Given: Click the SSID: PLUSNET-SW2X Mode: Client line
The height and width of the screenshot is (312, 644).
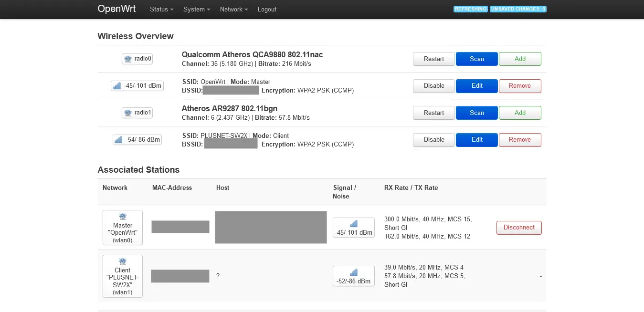Looking at the screenshot, I should (x=235, y=136).
